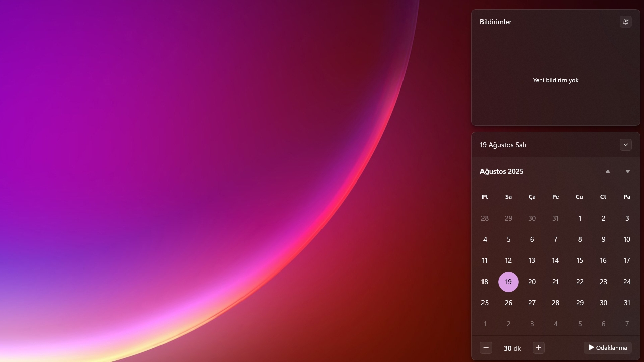Viewport: 644px width, 362px height.
Task: Select today's date, August 19
Action: click(508, 282)
